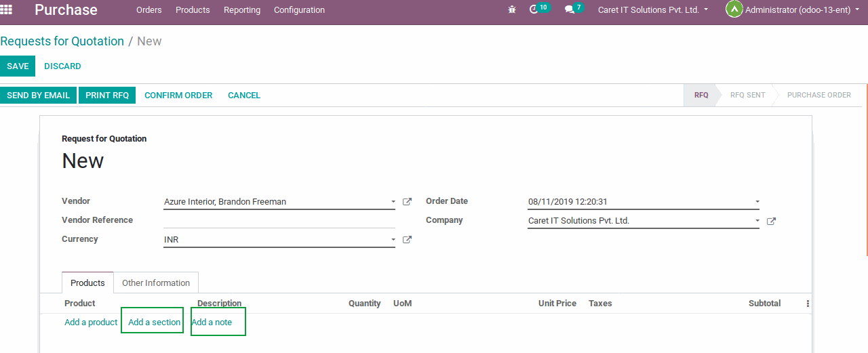
Task: Click in the Vendor Reference field
Action: [279, 221]
